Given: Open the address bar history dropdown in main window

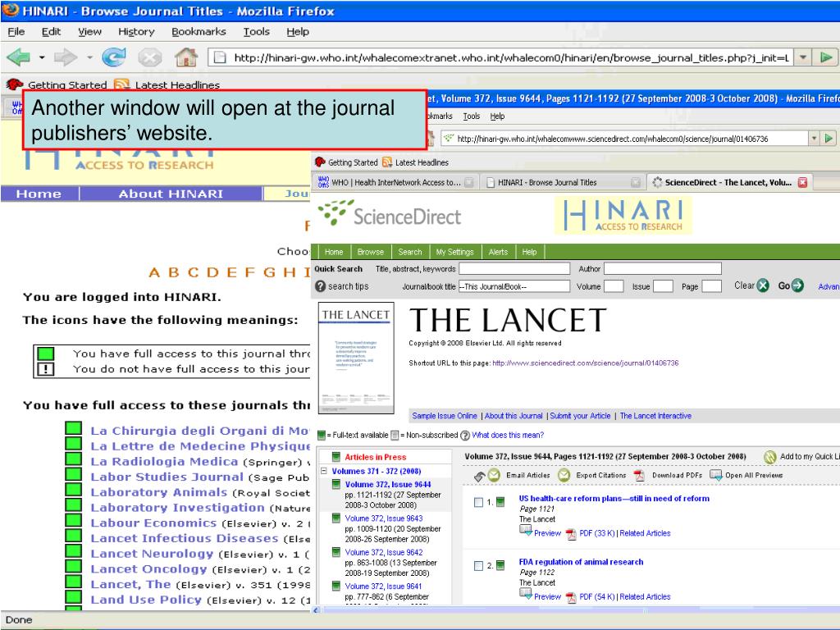Looking at the screenshot, I should click(x=802, y=57).
